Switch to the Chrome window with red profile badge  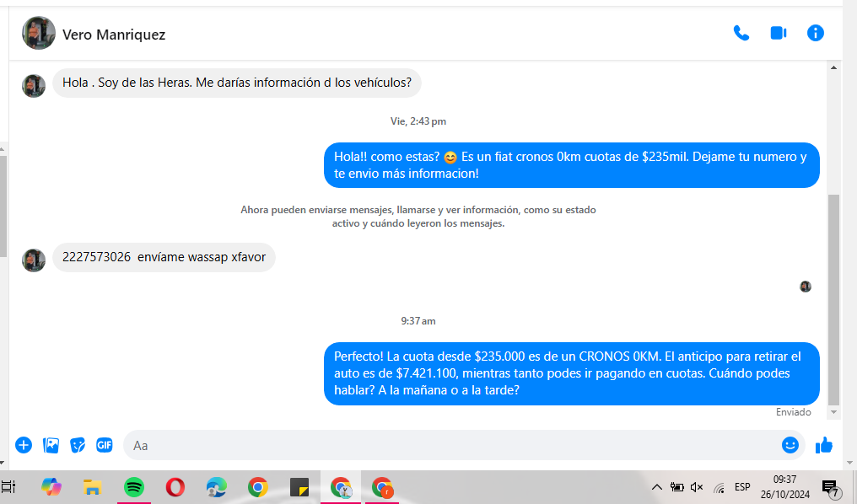(381, 486)
